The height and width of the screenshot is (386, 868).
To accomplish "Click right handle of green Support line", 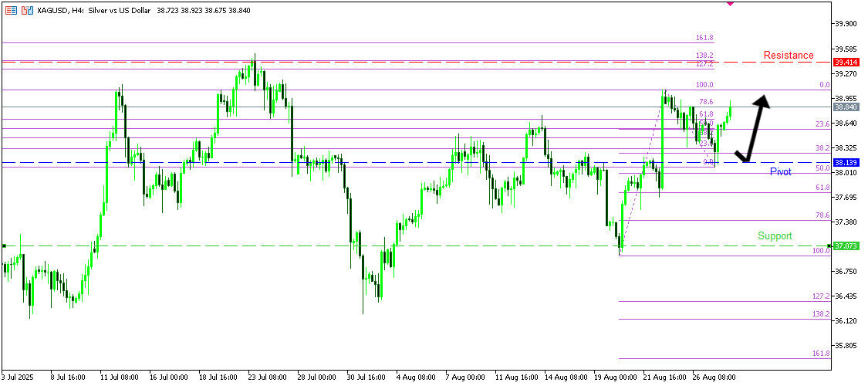I will [829, 245].
